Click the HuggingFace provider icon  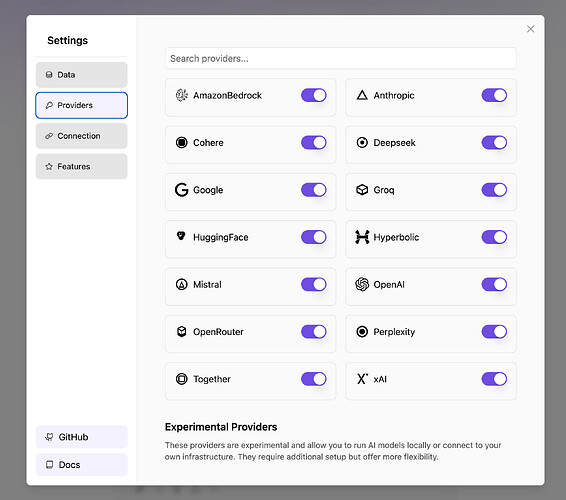click(181, 236)
